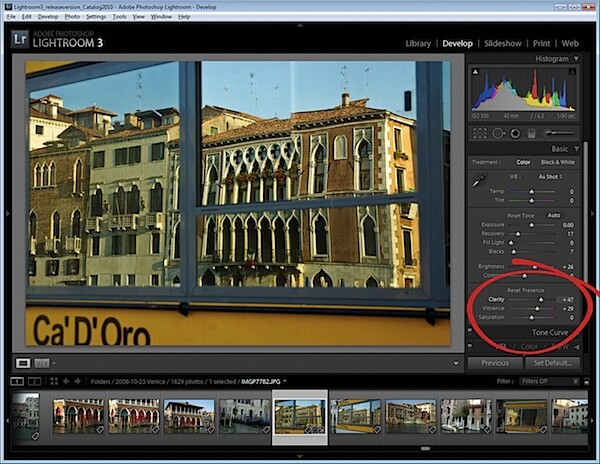Viewport: 600px width, 464px height.
Task: Open the Settings menu
Action: (x=96, y=17)
